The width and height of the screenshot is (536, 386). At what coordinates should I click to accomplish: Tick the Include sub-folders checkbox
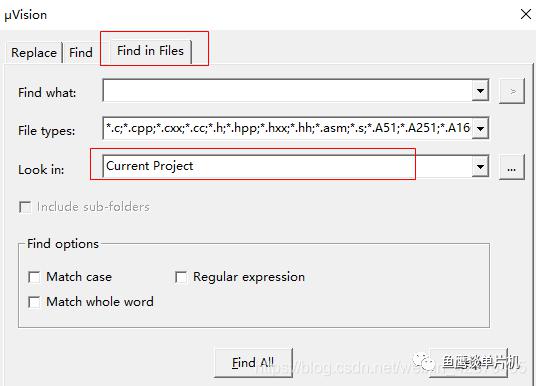[x=25, y=207]
